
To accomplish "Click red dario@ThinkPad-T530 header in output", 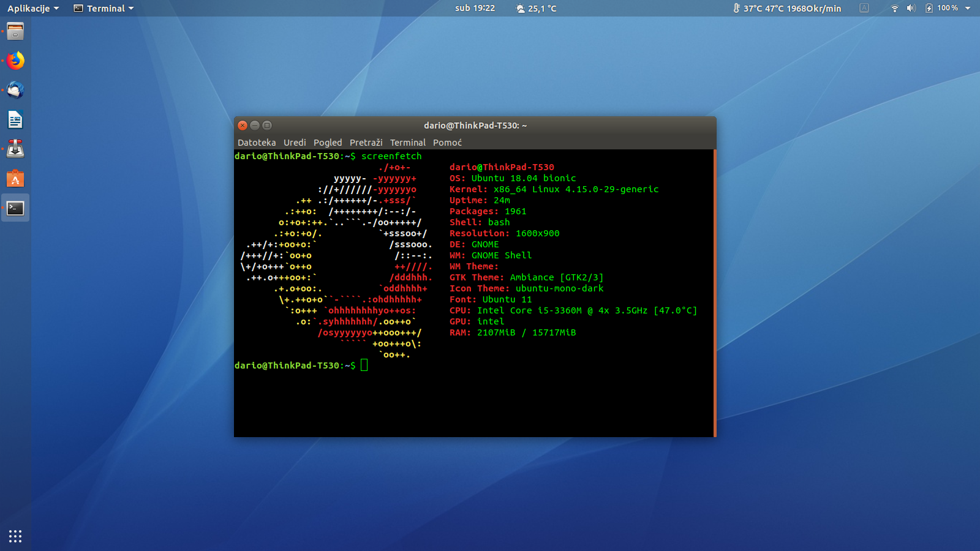I will point(502,167).
